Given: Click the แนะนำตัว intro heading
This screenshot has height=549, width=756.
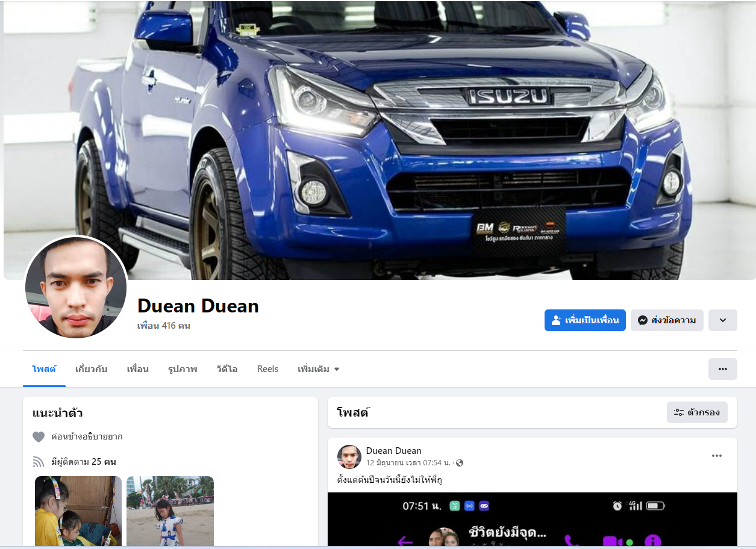Looking at the screenshot, I should tap(58, 413).
